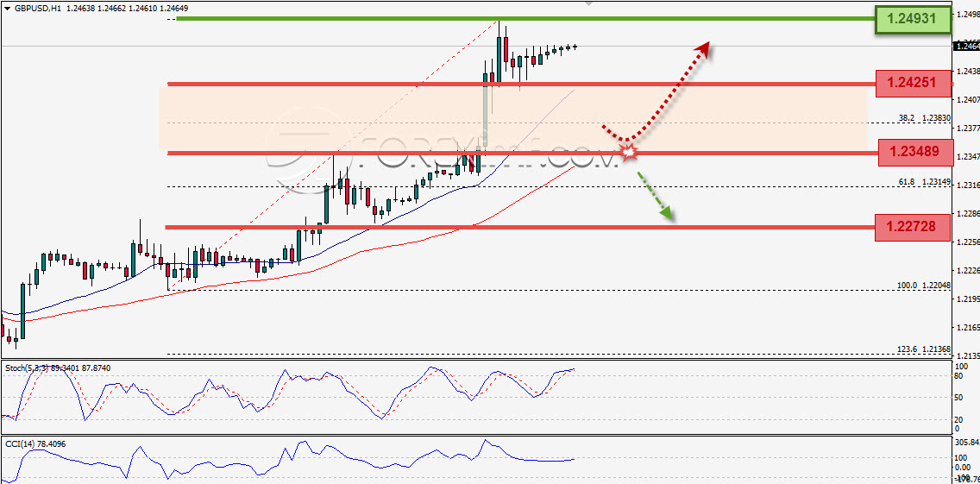Open the chart menu triangle beside GBPUSD,H1
This screenshot has width=980, height=484.
[x=7, y=8]
